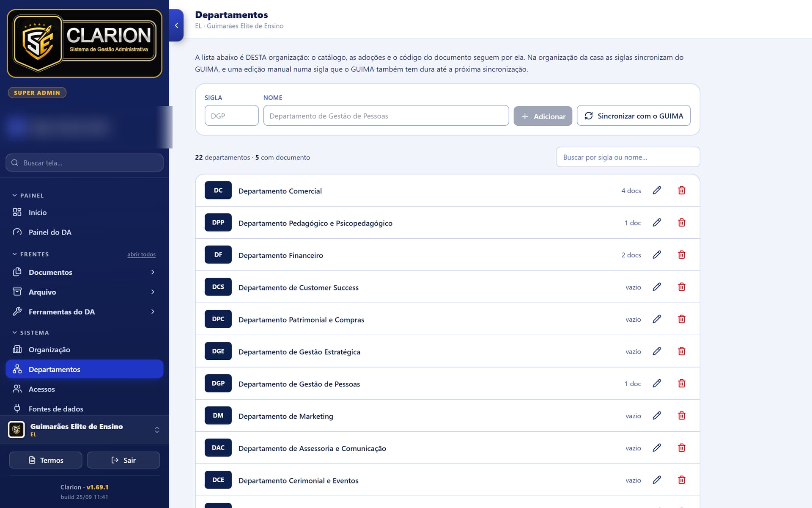Select Departamentos in the sidebar
The width and height of the screenshot is (812, 508).
click(85, 369)
